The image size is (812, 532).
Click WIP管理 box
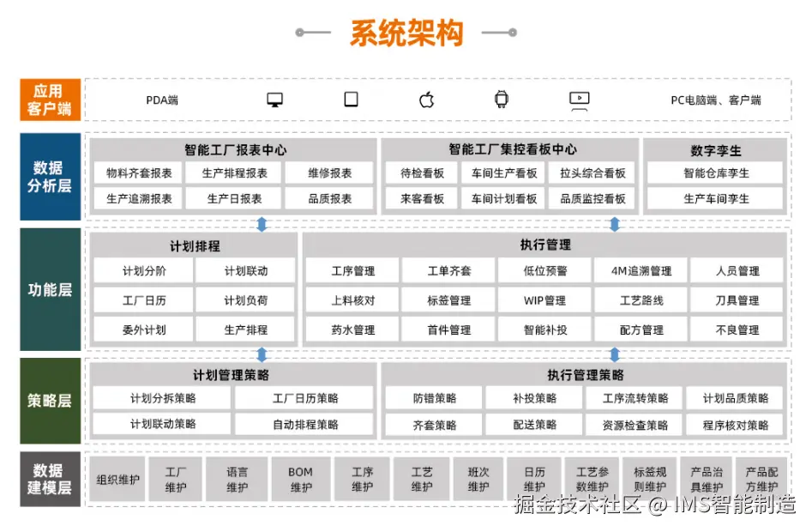pos(544,300)
